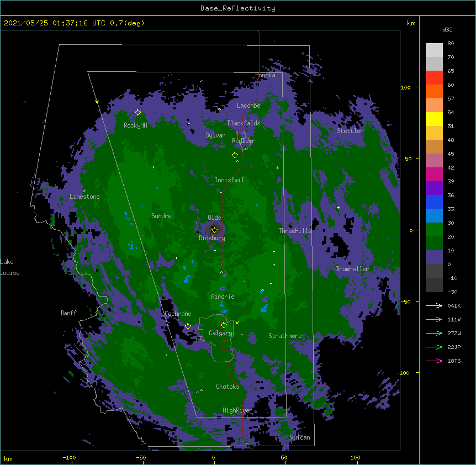Image resolution: width=476 pixels, height=465 pixels.
Task: Click the Didsbury town label
Action: click(x=212, y=238)
